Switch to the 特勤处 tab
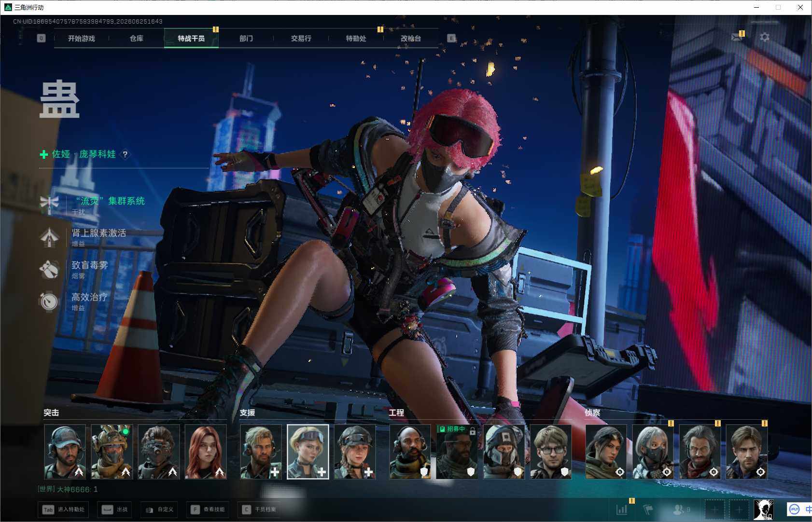The width and height of the screenshot is (812, 522). point(356,38)
